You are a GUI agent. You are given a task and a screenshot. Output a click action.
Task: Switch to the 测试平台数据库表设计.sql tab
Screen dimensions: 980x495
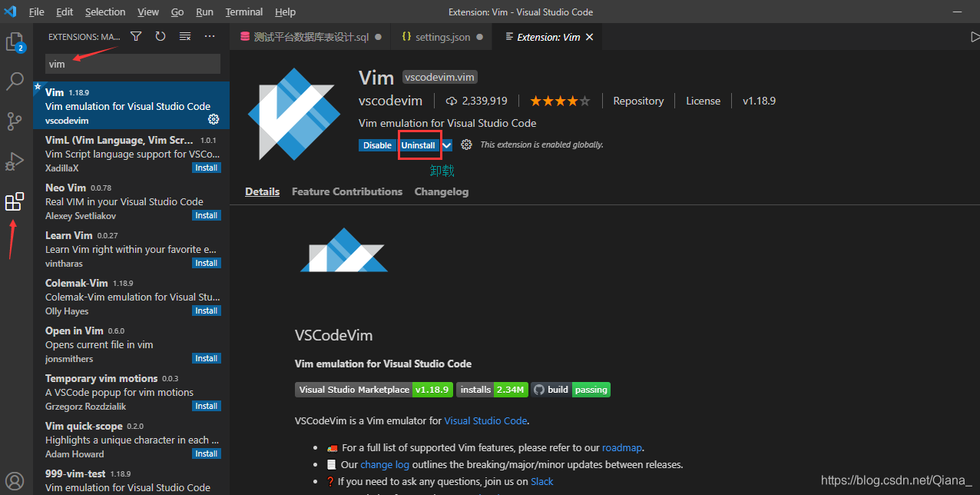tap(310, 37)
